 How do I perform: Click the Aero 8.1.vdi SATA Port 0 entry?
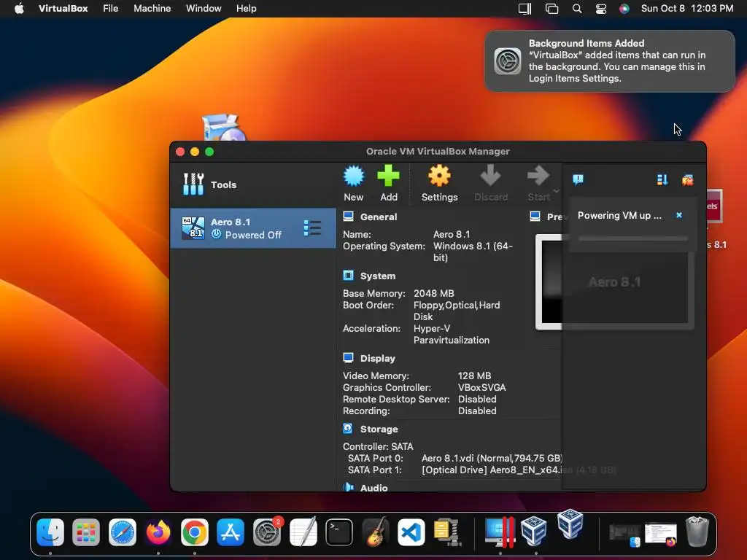click(x=492, y=458)
